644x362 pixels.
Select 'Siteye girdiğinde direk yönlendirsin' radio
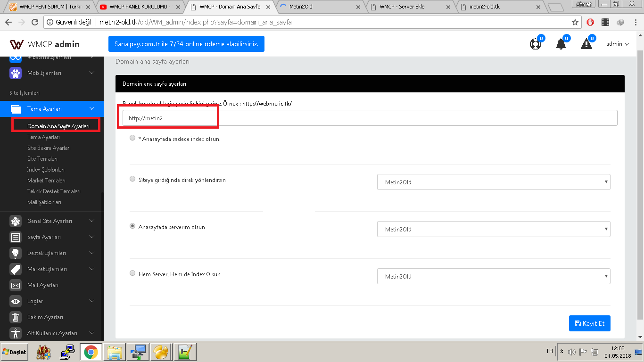pos(132,179)
